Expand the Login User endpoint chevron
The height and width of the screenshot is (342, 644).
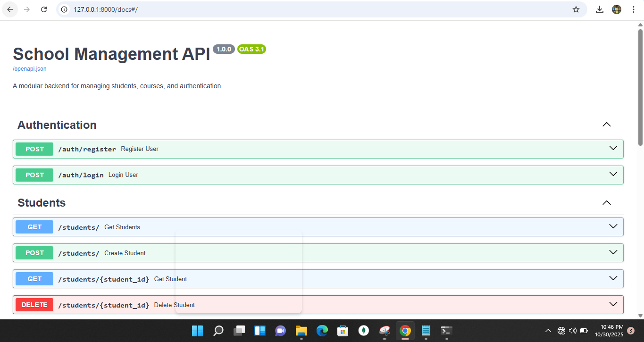(x=613, y=174)
